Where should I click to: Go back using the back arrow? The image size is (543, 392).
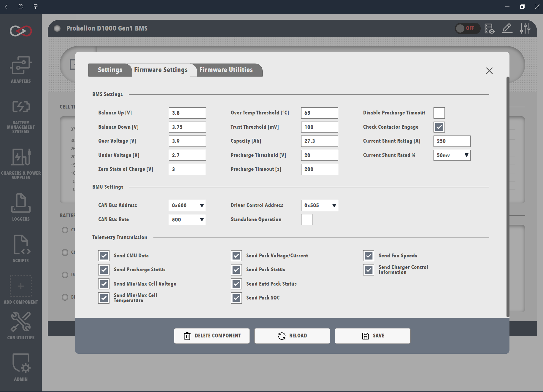[6, 7]
